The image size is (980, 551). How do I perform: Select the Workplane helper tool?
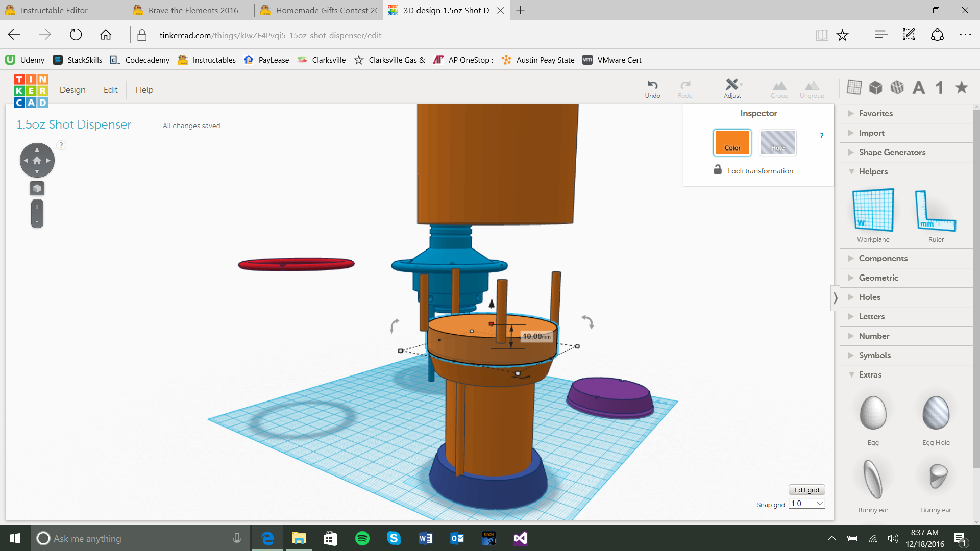tap(873, 210)
